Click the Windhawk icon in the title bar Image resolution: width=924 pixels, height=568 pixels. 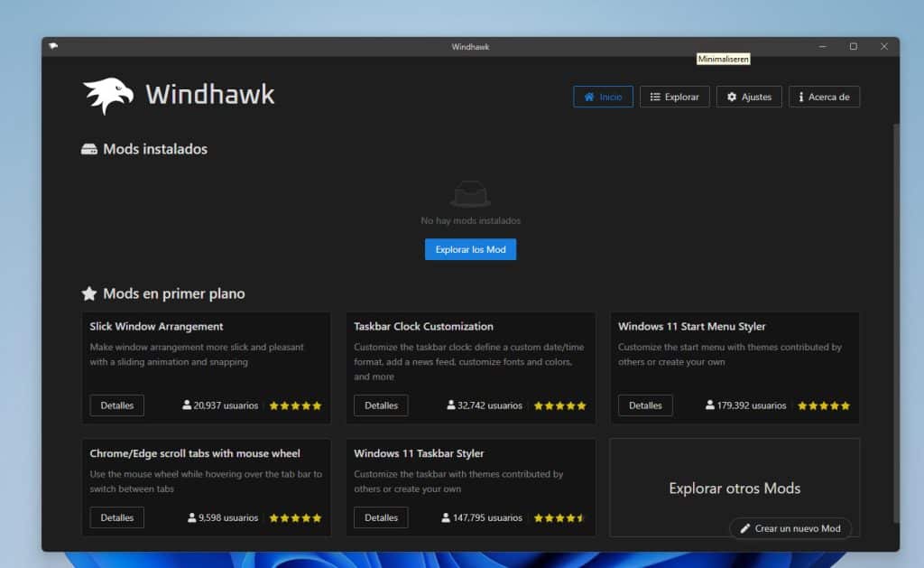pos(53,46)
